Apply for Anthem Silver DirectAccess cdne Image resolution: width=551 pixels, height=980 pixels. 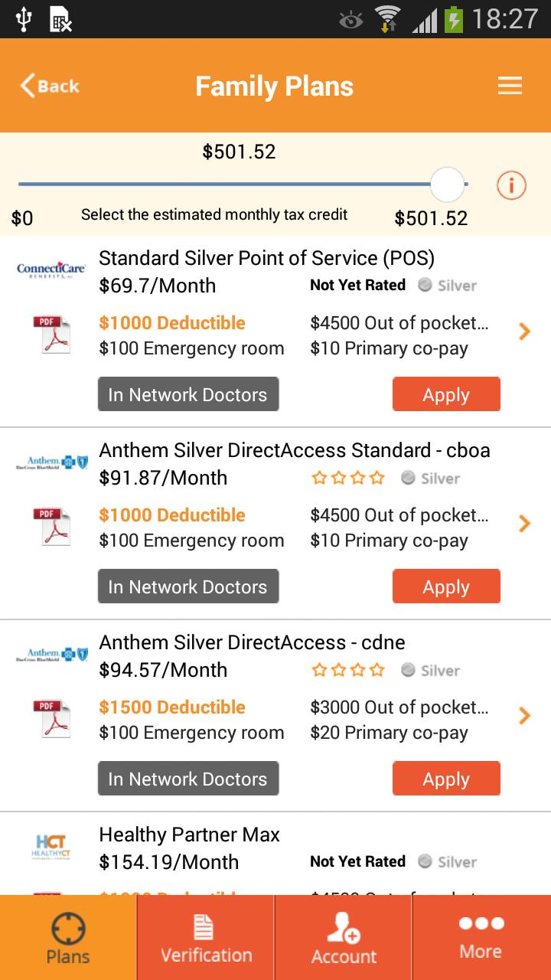point(446,779)
